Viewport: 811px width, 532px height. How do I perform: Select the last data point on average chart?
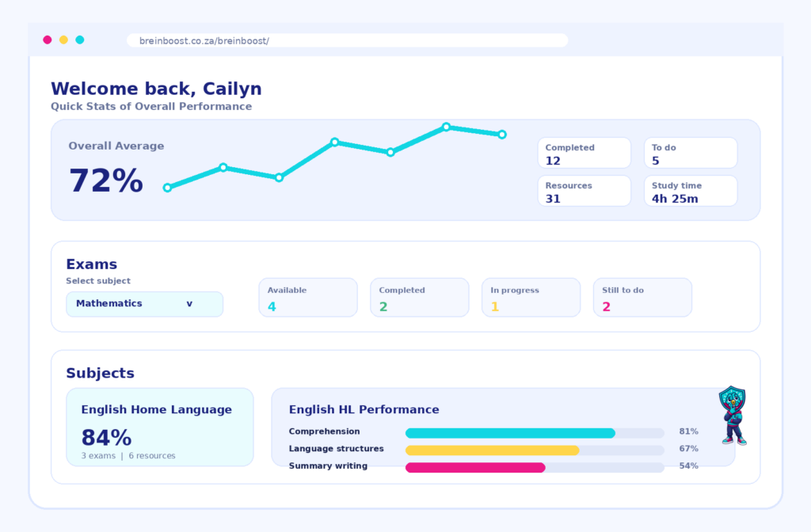(x=502, y=135)
